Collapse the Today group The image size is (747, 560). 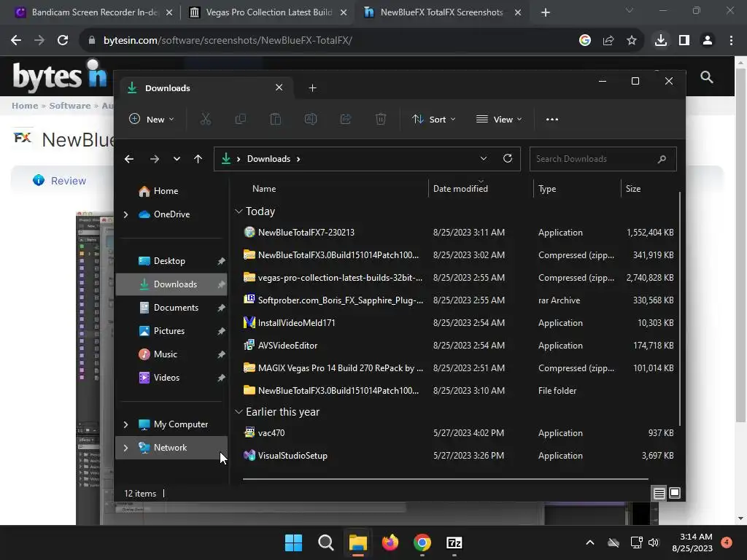click(x=239, y=211)
